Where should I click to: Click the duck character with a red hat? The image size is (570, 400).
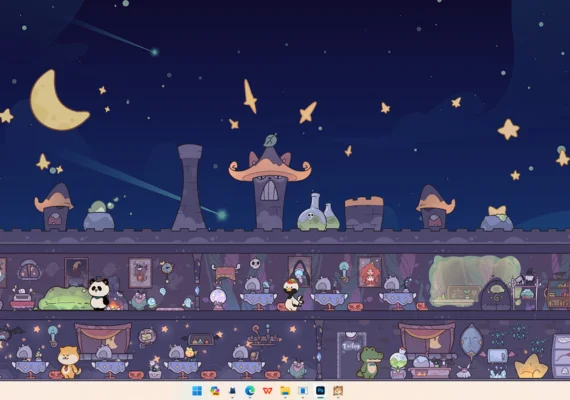(292, 295)
